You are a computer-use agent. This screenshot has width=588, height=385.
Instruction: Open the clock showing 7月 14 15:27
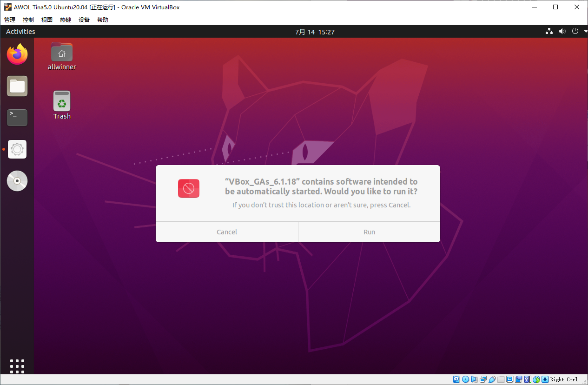tap(315, 32)
